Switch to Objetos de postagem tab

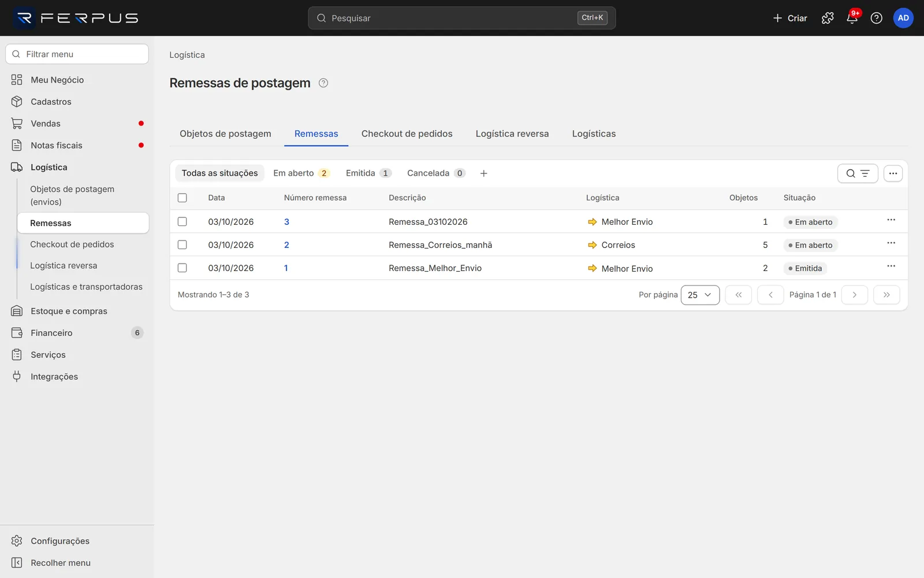coord(225,134)
